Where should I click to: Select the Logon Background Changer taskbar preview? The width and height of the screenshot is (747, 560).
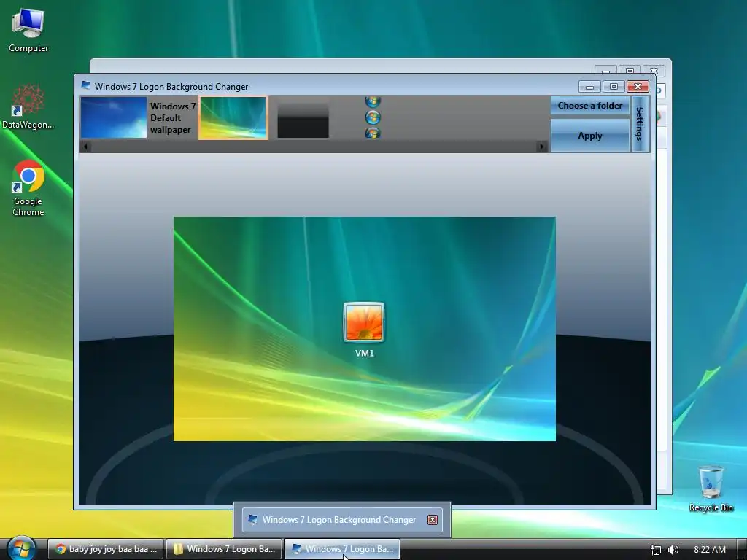click(342, 519)
